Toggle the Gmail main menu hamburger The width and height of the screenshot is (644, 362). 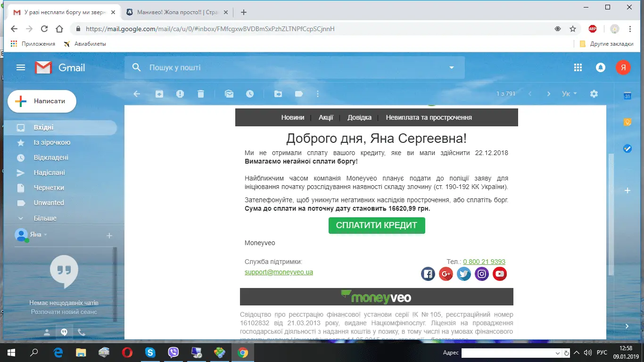click(x=21, y=68)
